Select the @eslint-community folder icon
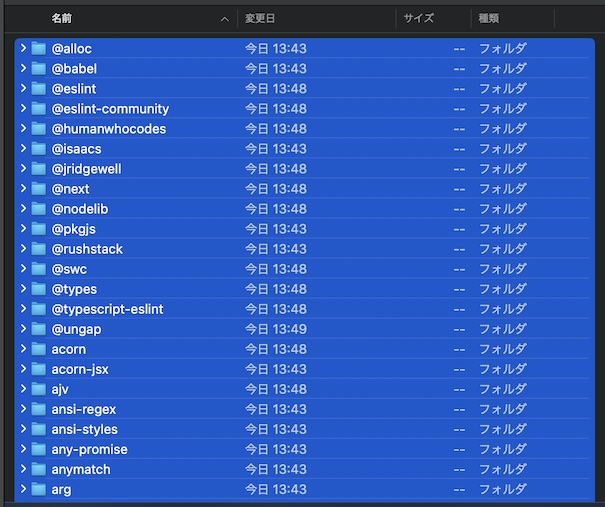This screenshot has width=605, height=507. tap(39, 109)
